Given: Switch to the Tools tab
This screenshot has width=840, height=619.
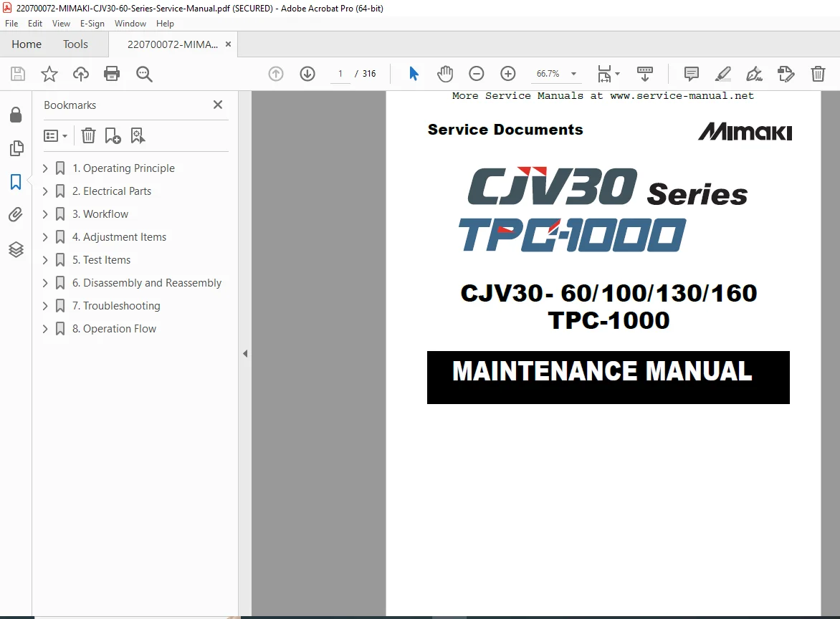Looking at the screenshot, I should 75,44.
